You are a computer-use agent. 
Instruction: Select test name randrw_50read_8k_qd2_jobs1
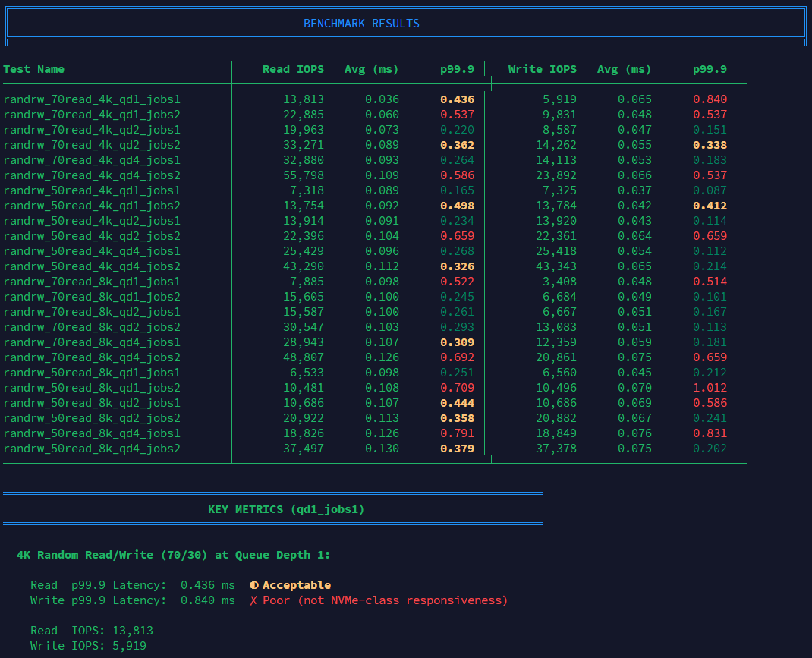pos(92,403)
